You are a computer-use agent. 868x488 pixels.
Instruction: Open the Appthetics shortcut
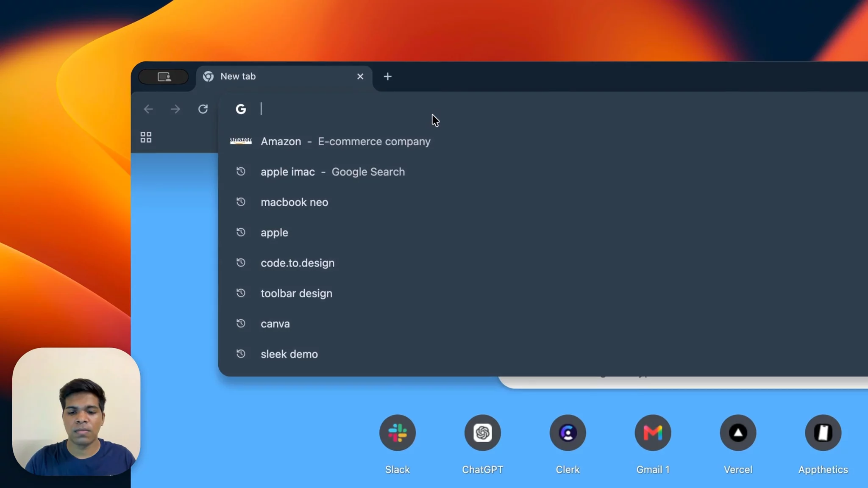click(x=823, y=433)
